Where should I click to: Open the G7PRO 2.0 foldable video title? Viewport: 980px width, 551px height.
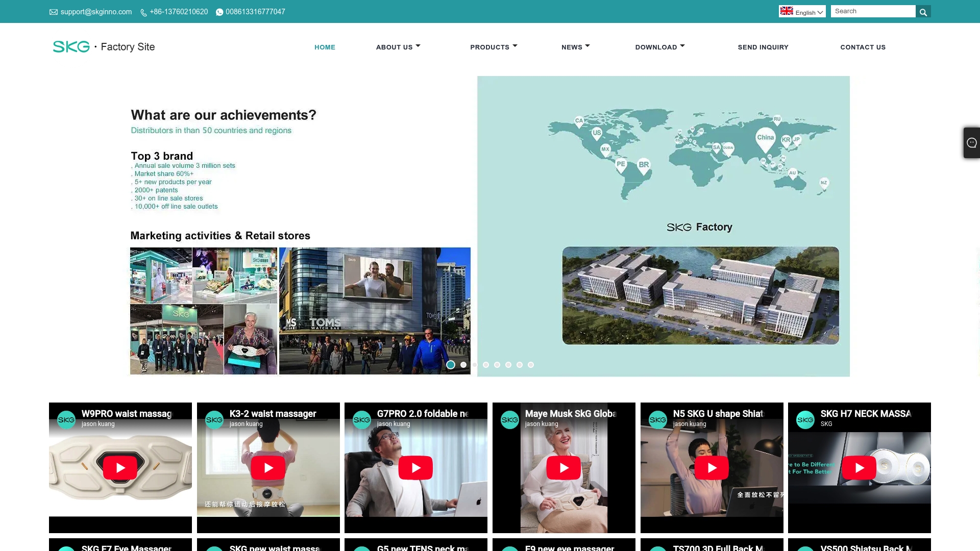click(x=423, y=414)
